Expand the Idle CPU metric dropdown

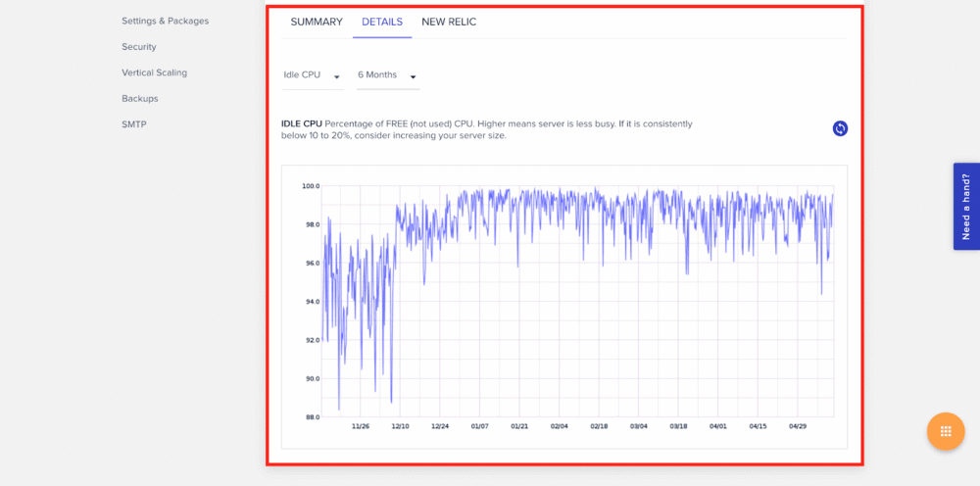[312, 75]
